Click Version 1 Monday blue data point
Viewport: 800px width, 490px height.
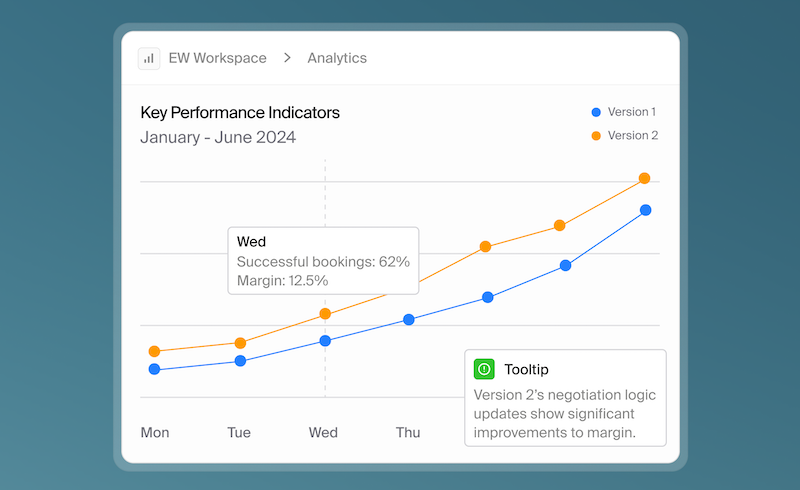tap(154, 369)
